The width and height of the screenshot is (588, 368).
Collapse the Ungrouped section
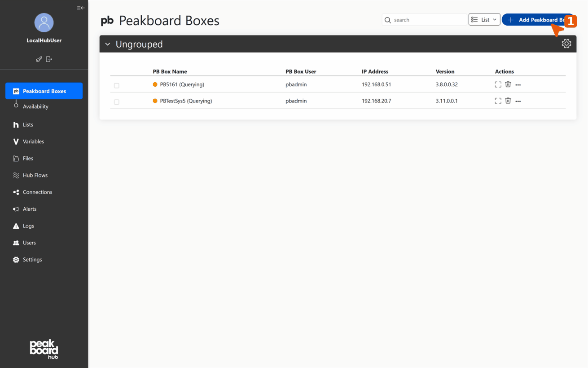(x=107, y=44)
